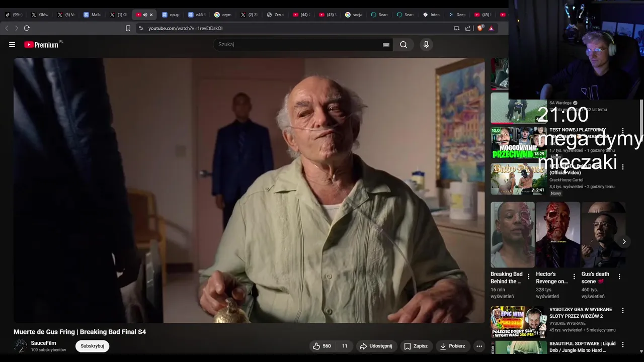This screenshot has height=362, width=644.
Task: Go back with the browser back arrow
Action: pyautogui.click(x=7, y=28)
